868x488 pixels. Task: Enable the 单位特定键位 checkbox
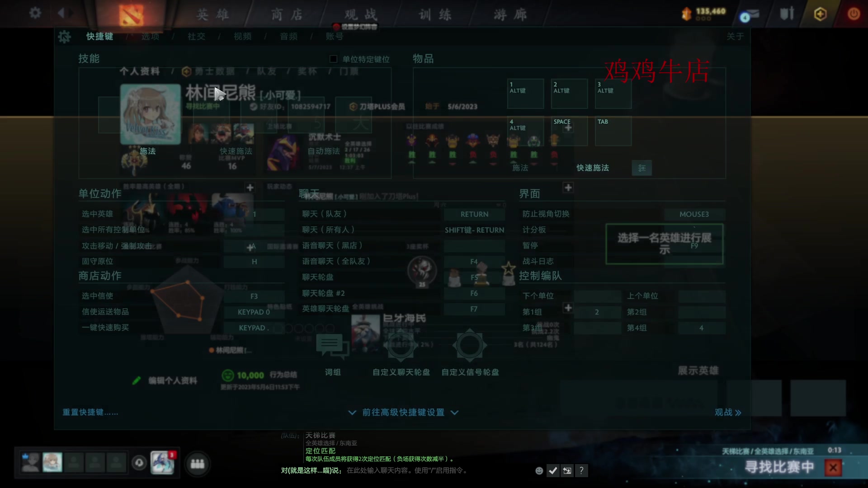tap(334, 59)
